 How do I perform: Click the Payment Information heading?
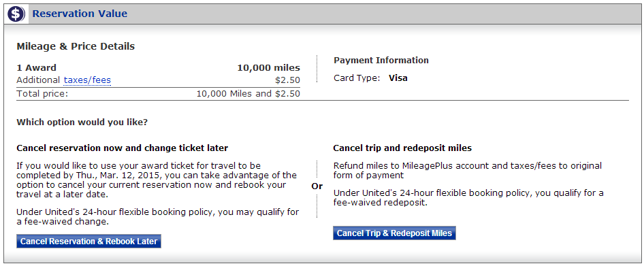pyautogui.click(x=381, y=61)
